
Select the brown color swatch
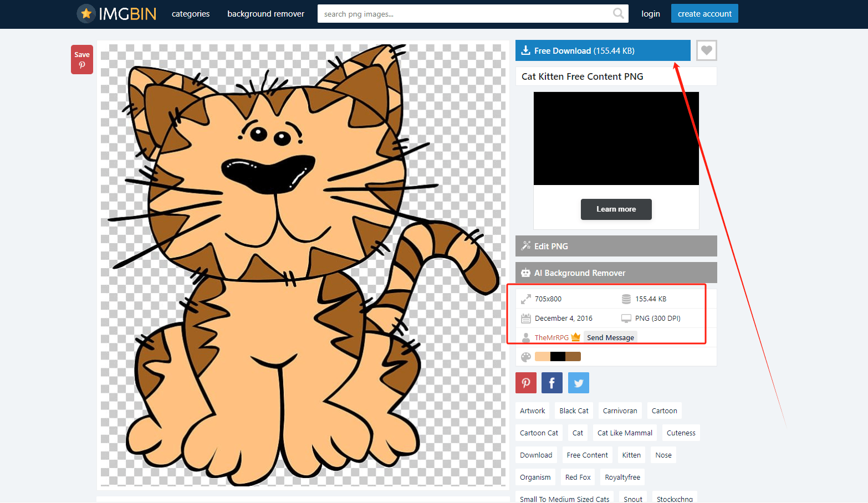(x=573, y=357)
